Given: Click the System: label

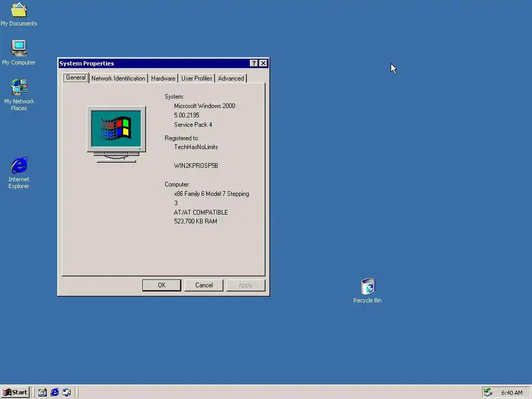Looking at the screenshot, I should click(x=174, y=97).
